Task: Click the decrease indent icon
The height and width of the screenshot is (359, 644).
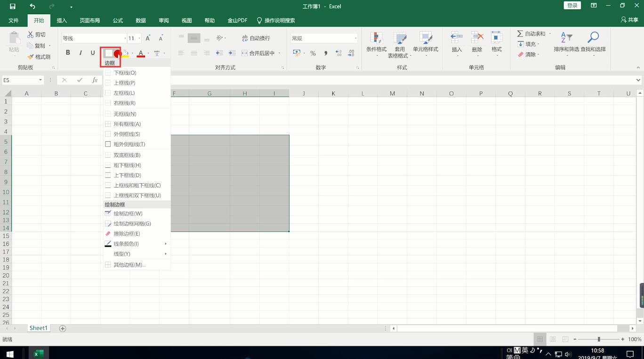Action: click(x=219, y=53)
